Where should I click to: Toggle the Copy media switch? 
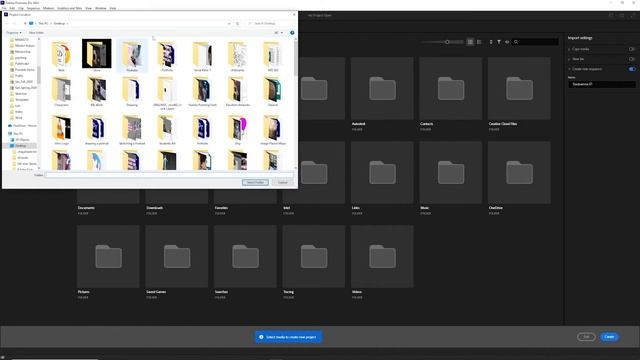click(632, 49)
